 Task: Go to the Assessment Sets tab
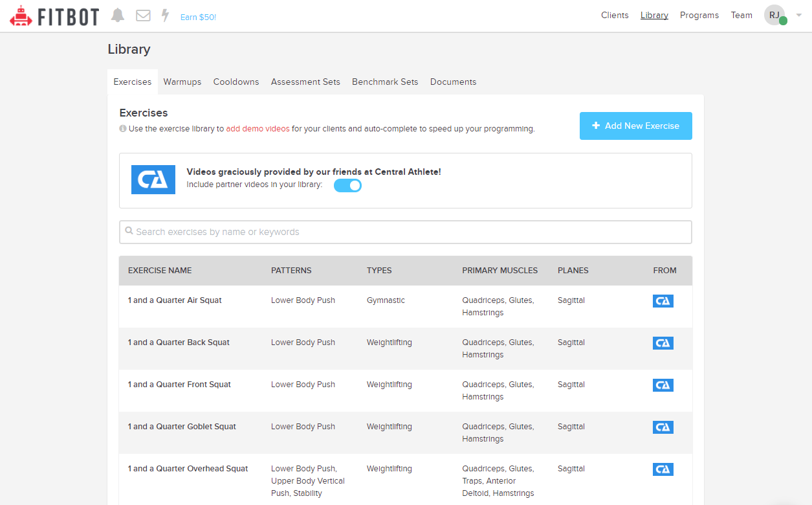tap(305, 82)
